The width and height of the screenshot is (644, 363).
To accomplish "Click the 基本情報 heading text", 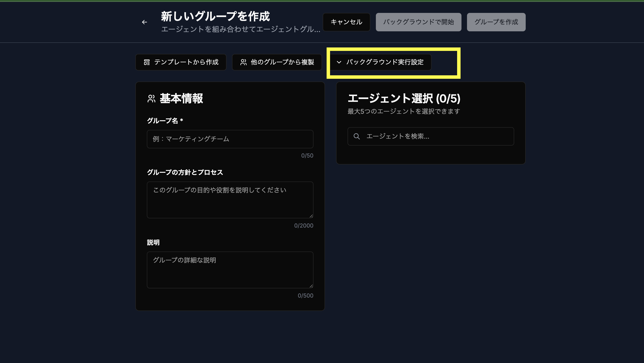I will click(181, 99).
